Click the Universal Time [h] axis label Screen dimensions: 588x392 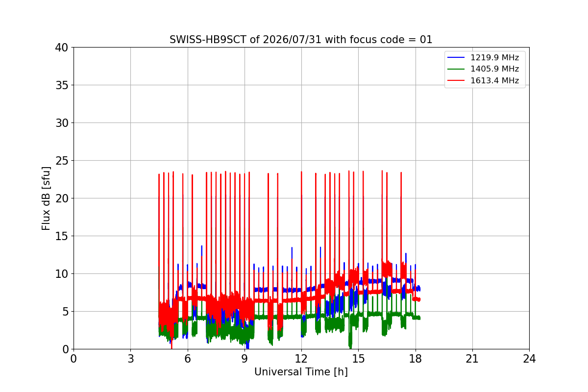pyautogui.click(x=301, y=372)
